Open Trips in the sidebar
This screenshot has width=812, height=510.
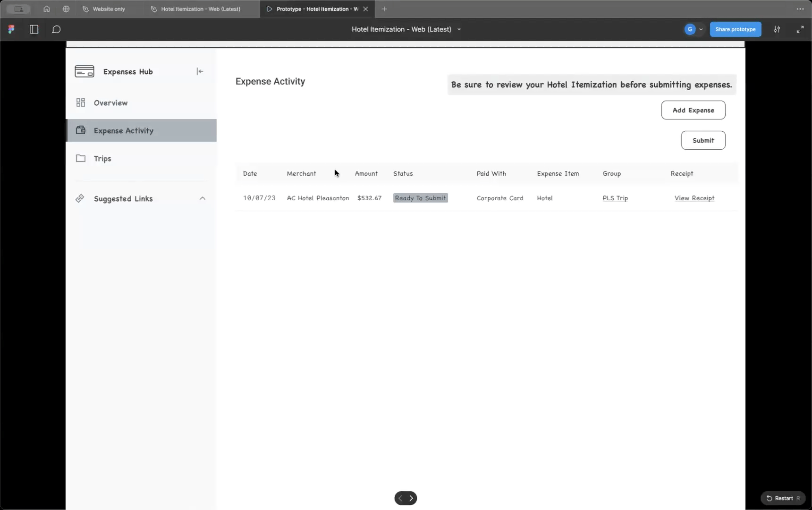point(141,158)
